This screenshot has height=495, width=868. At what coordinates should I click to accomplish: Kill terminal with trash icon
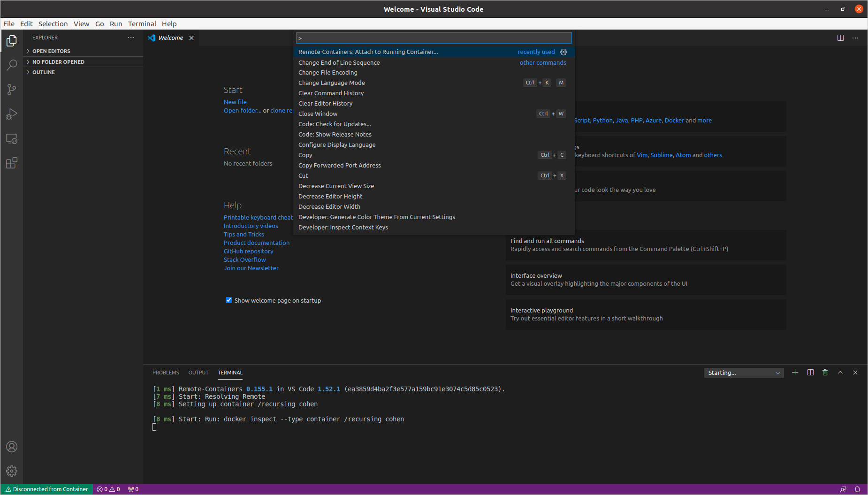coord(825,373)
